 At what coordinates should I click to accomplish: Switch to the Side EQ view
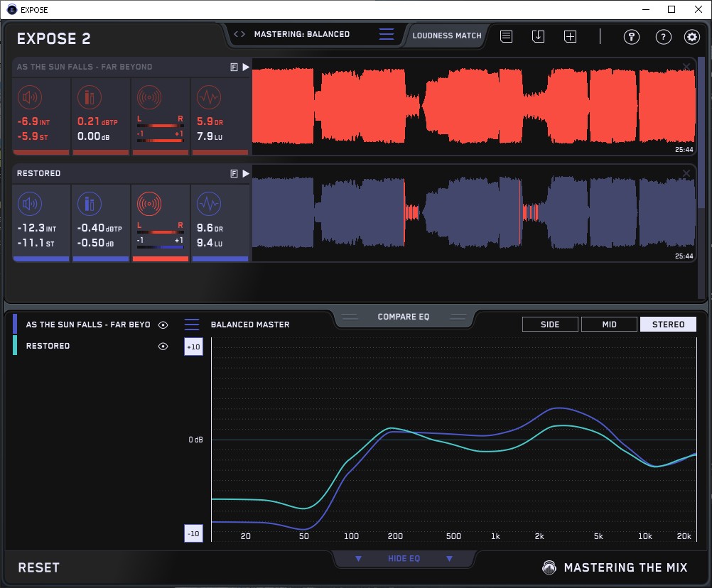click(550, 325)
